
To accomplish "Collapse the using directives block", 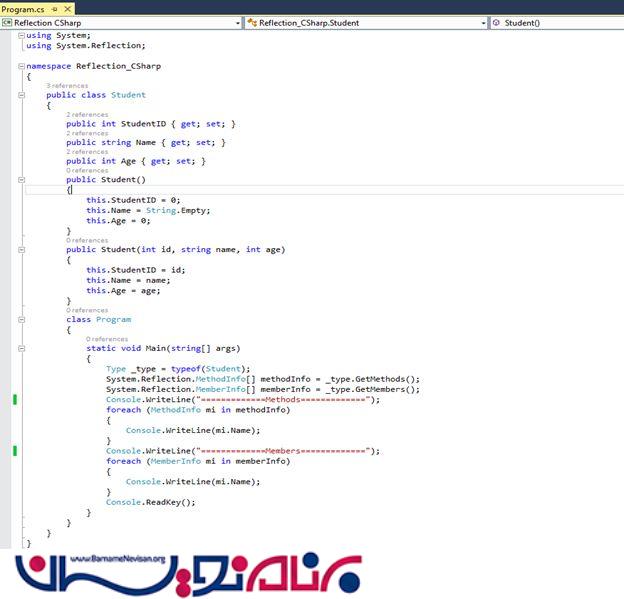I will [x=21, y=35].
